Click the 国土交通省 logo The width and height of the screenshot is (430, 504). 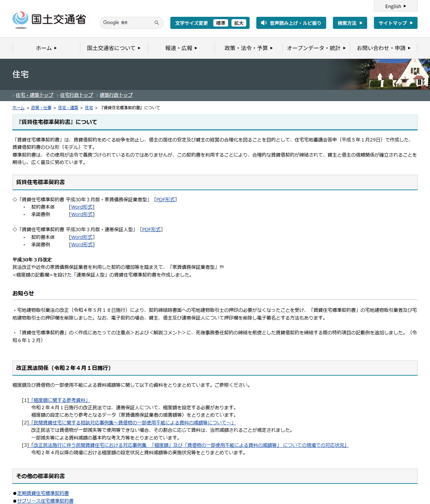(49, 20)
